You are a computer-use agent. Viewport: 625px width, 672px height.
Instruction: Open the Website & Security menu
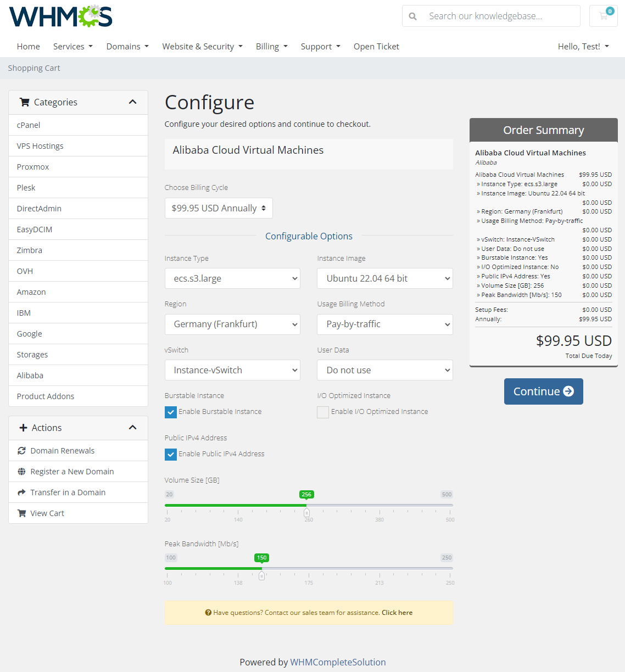tap(203, 47)
